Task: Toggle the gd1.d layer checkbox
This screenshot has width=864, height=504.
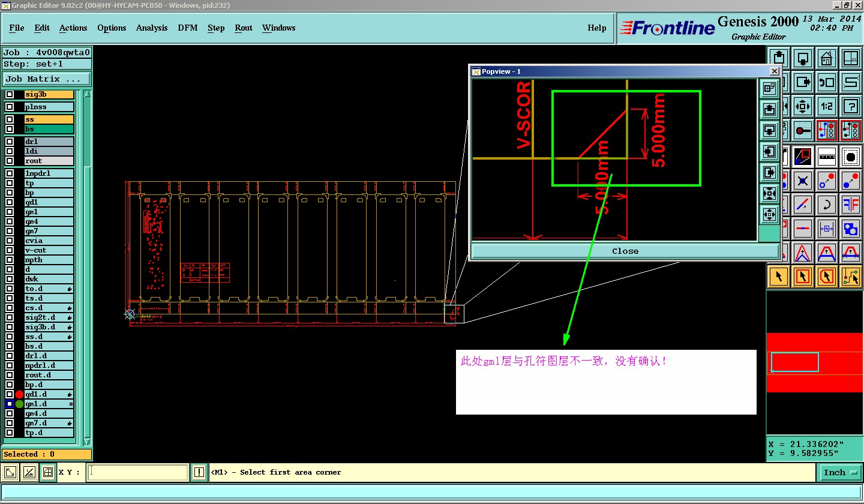Action: point(10,394)
